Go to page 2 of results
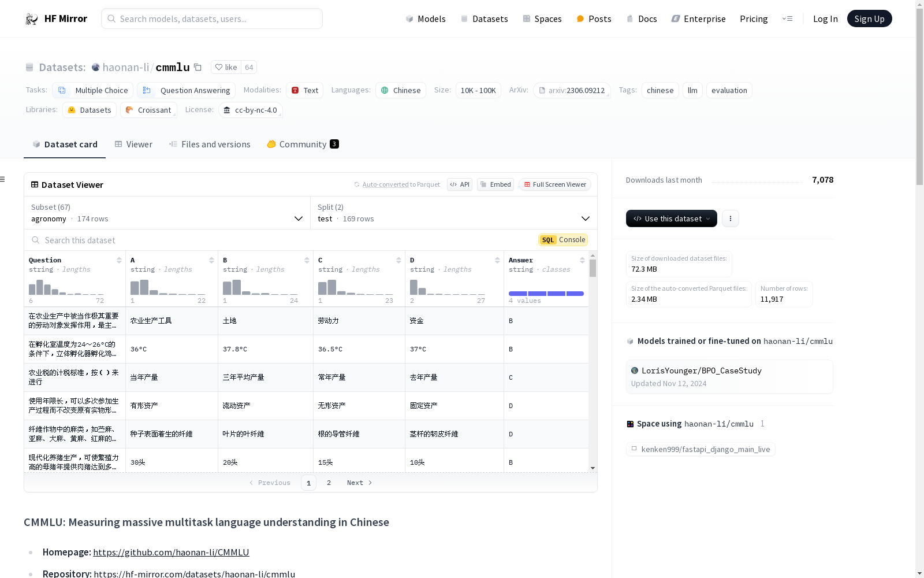Screen dimensions: 924x578 [x=329, y=483]
